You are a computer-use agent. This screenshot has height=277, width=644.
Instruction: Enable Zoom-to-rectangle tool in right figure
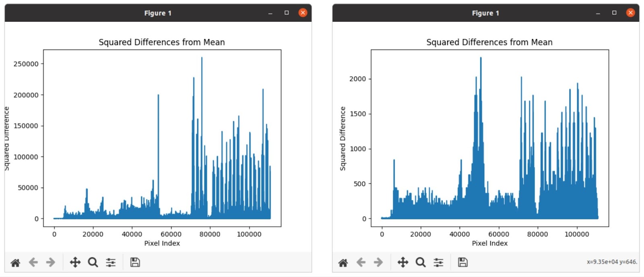click(x=421, y=263)
